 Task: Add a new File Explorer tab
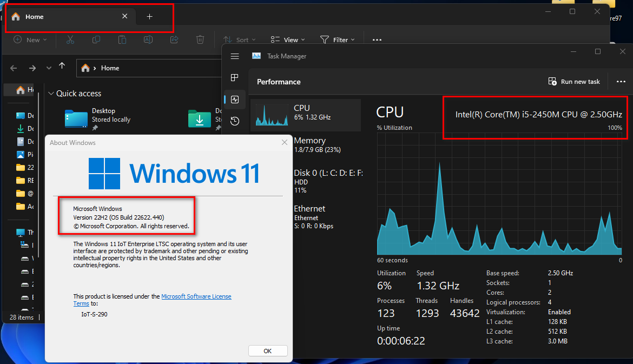[149, 17]
